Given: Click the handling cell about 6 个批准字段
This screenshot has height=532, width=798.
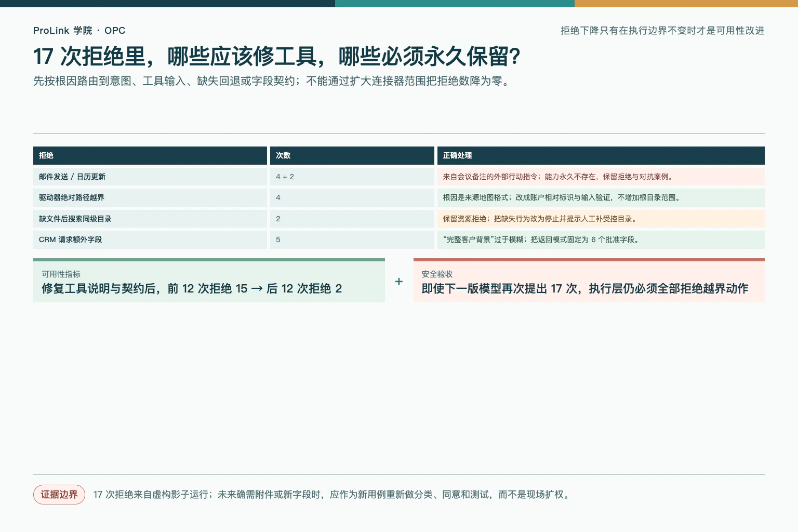Looking at the screenshot, I should (x=601, y=240).
